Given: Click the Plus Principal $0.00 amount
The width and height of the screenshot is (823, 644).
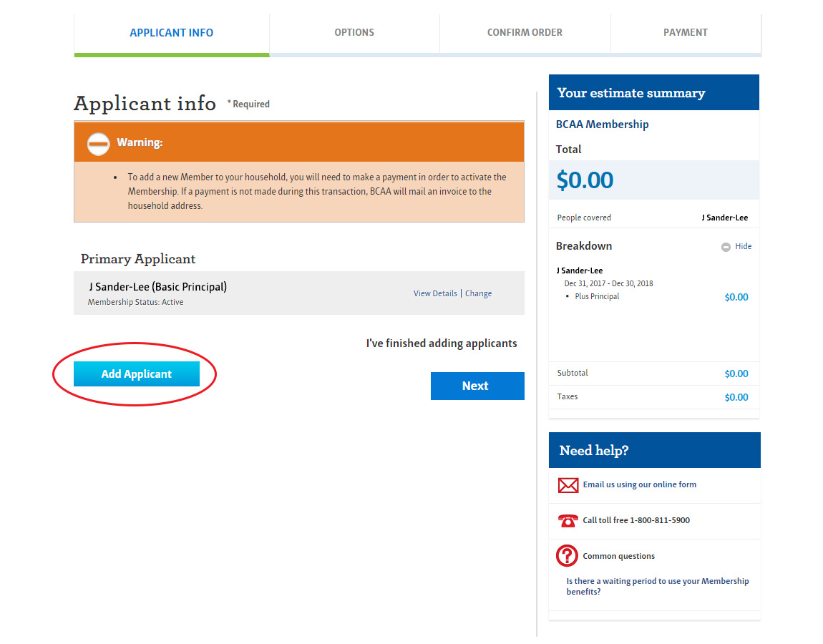Looking at the screenshot, I should point(736,297).
